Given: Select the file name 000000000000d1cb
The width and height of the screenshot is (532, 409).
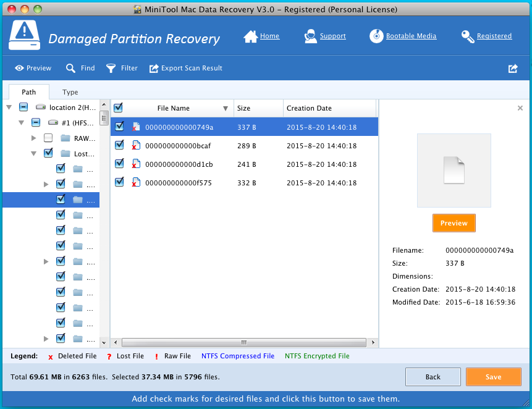Looking at the screenshot, I should (x=179, y=164).
